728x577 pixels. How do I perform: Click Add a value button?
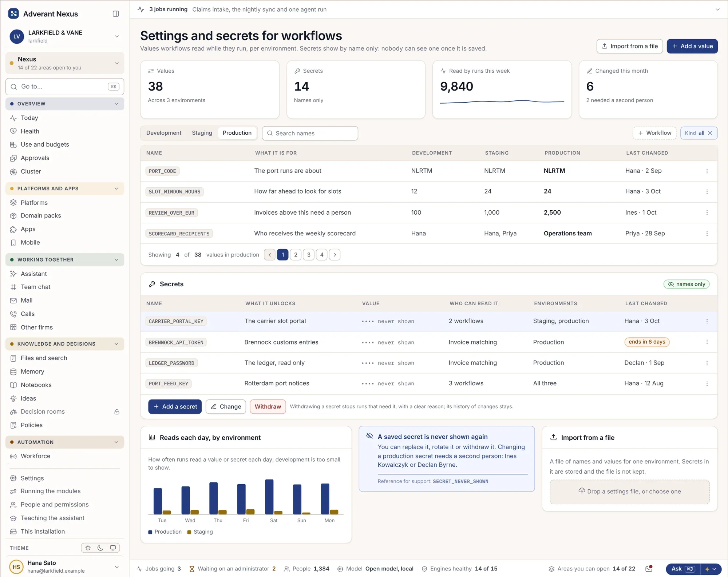[692, 46]
